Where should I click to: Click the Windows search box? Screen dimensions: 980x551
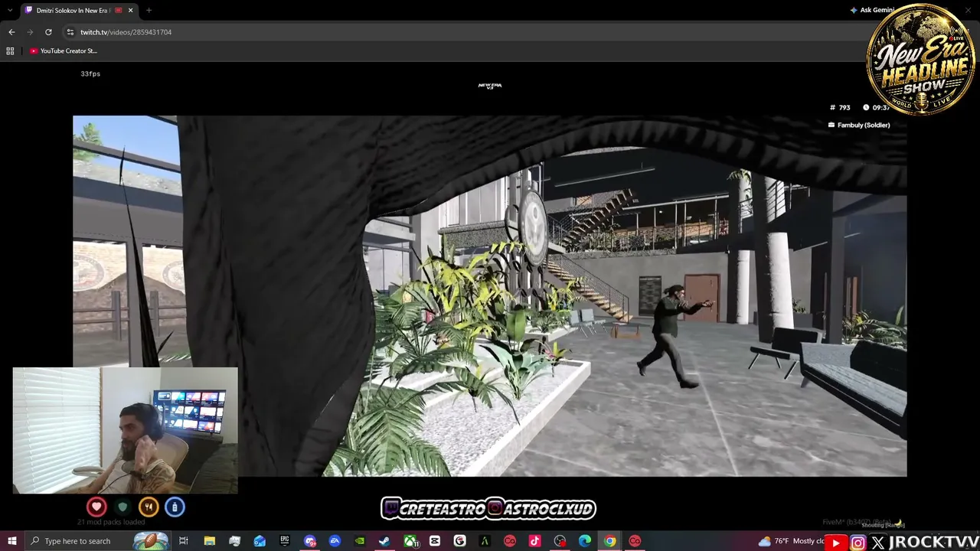click(97, 541)
